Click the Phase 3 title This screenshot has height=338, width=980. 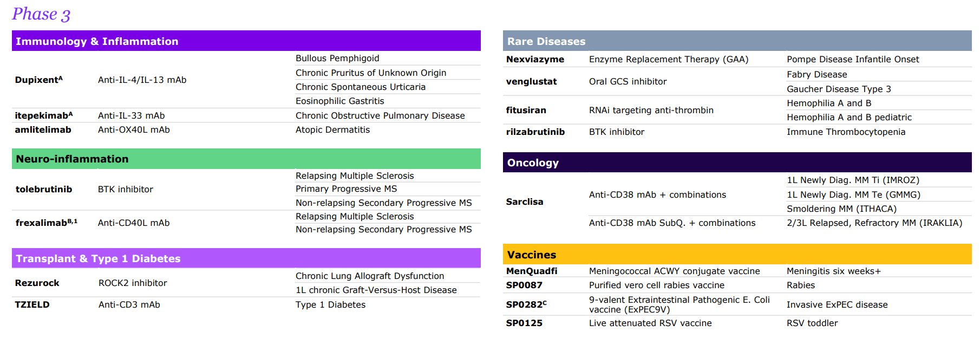(41, 14)
